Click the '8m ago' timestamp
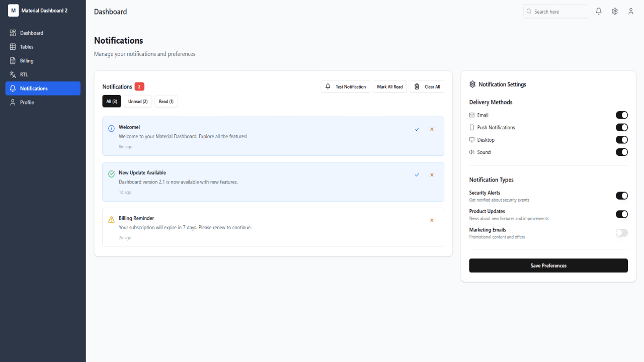Image resolution: width=644 pixels, height=362 pixels. [x=125, y=147]
